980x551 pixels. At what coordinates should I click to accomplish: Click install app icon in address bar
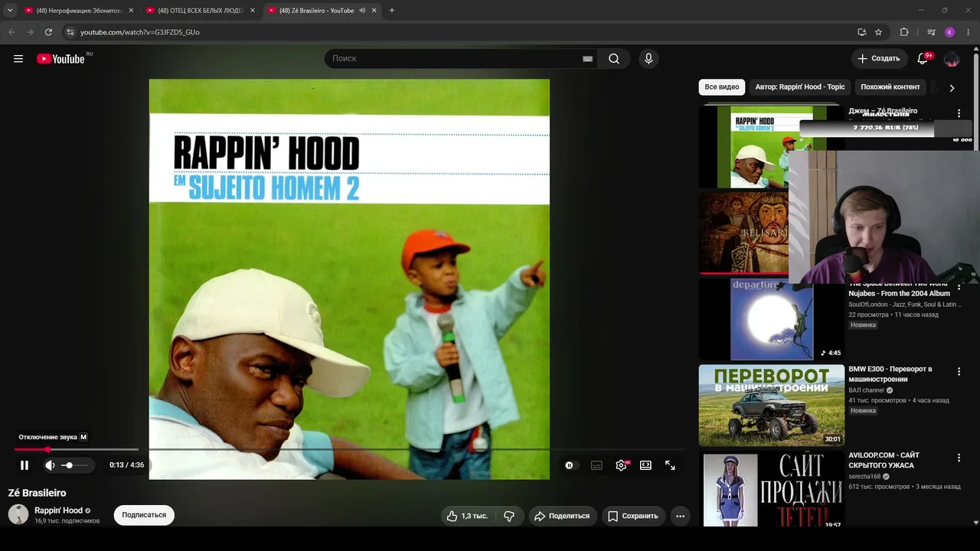861,32
